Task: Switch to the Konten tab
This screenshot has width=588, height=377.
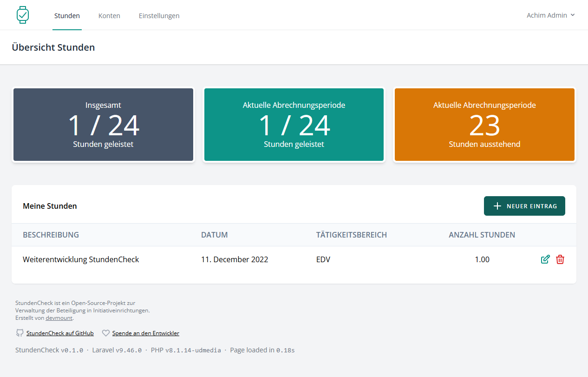Action: (x=109, y=15)
